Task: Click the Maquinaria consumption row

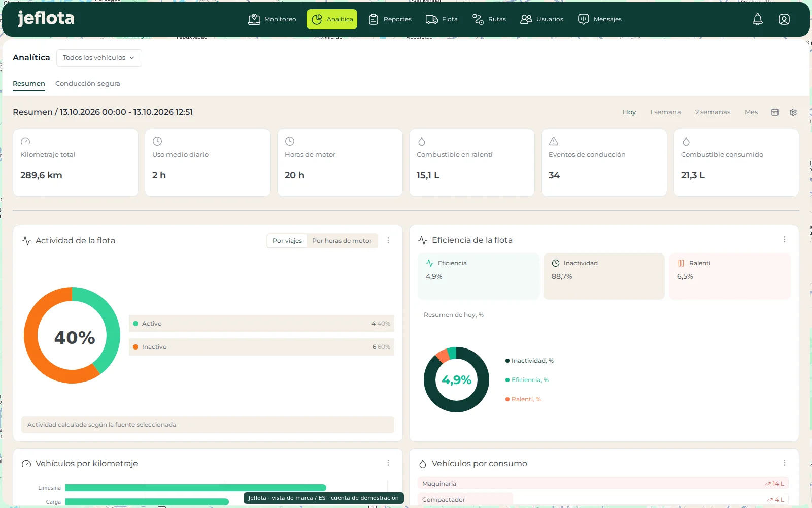Action: pos(603,484)
